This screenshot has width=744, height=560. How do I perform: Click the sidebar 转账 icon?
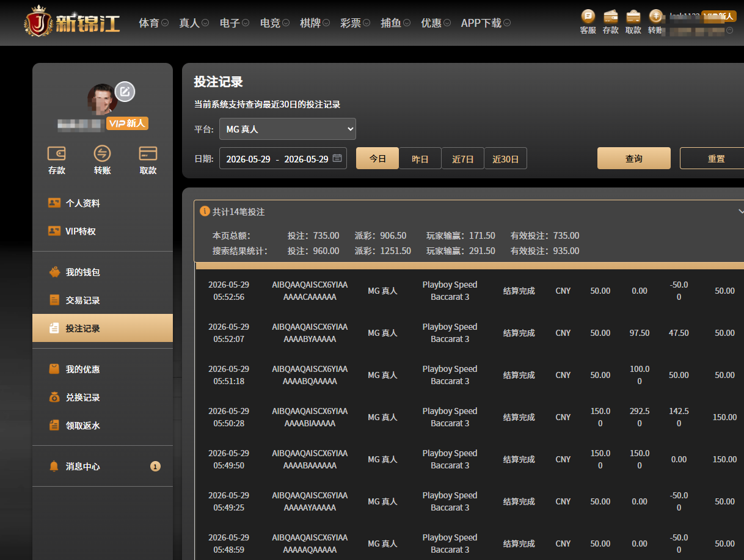[x=103, y=153]
